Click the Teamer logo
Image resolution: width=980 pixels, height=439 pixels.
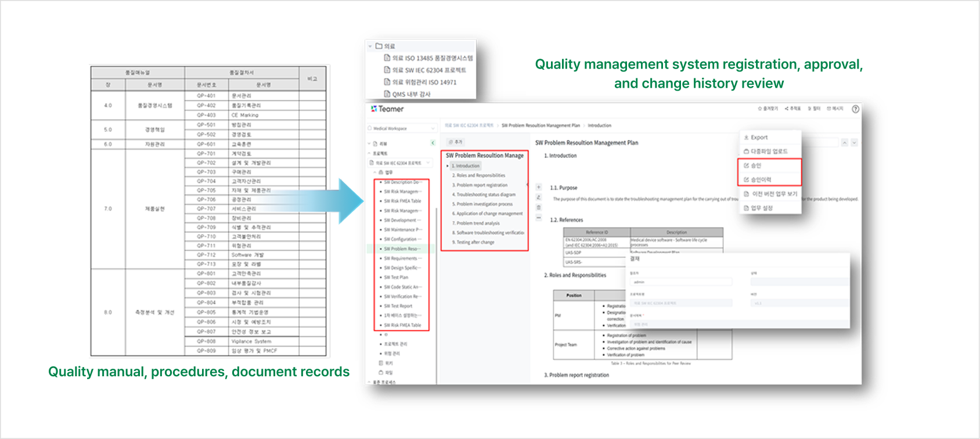[x=387, y=109]
